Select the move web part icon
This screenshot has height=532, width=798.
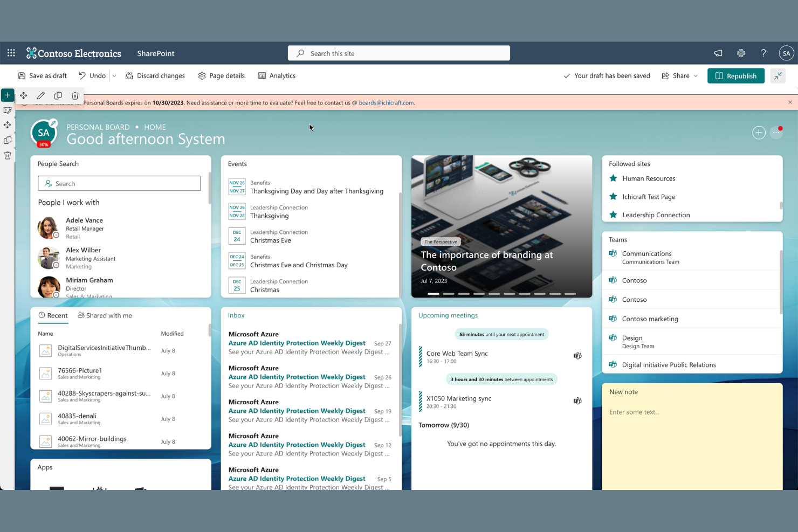coord(24,95)
